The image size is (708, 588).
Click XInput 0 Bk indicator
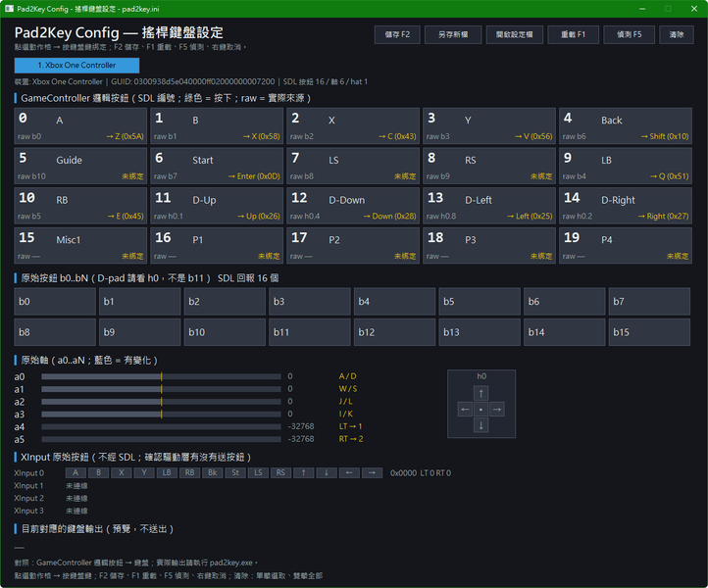[212, 473]
